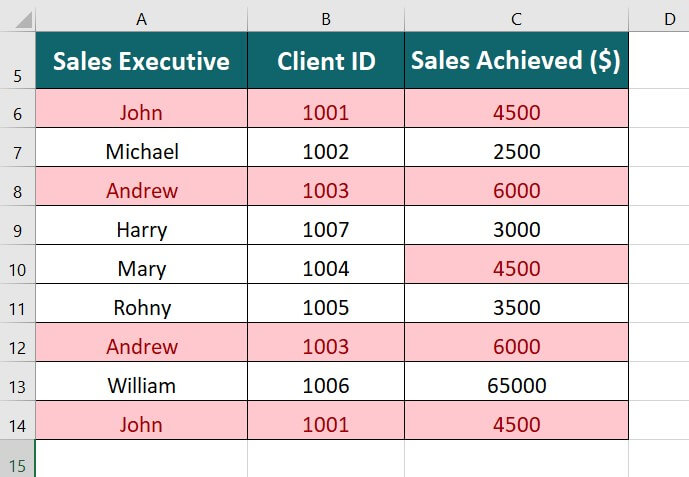This screenshot has height=477, width=689.
Task: Click the column C header
Action: 516,17
